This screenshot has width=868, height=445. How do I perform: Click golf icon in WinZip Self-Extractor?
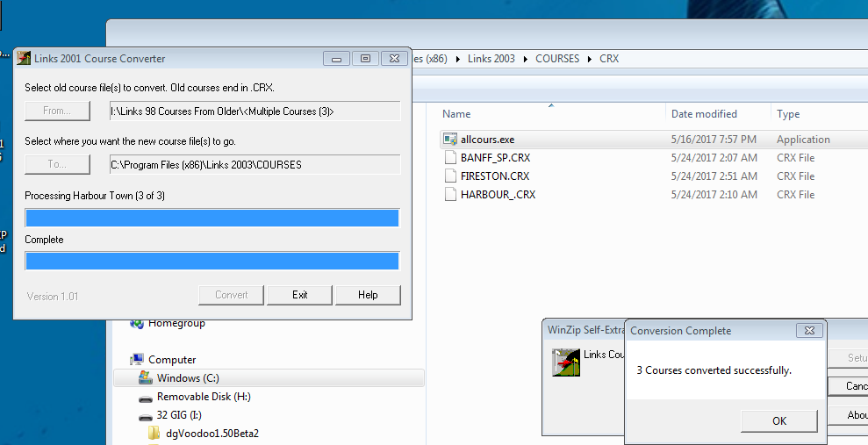[566, 362]
